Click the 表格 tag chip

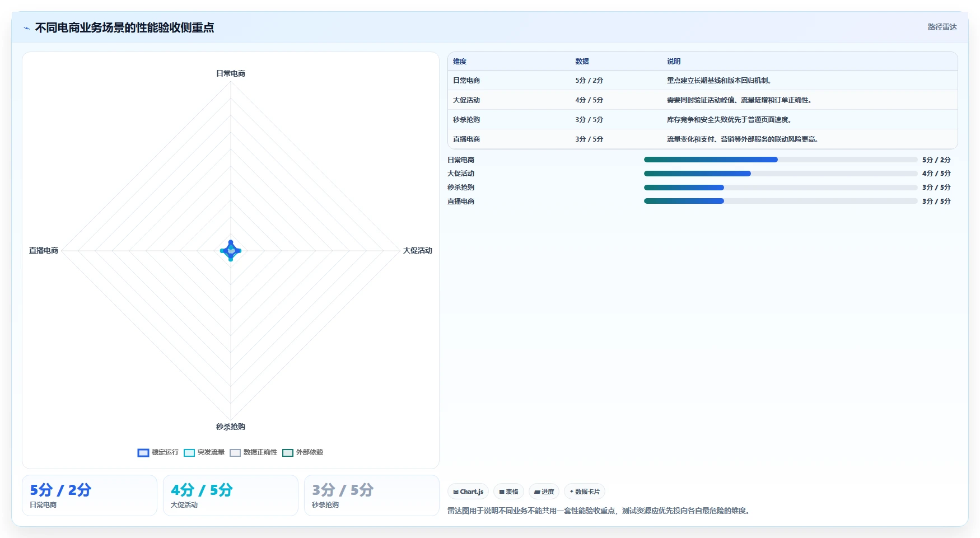[508, 492]
